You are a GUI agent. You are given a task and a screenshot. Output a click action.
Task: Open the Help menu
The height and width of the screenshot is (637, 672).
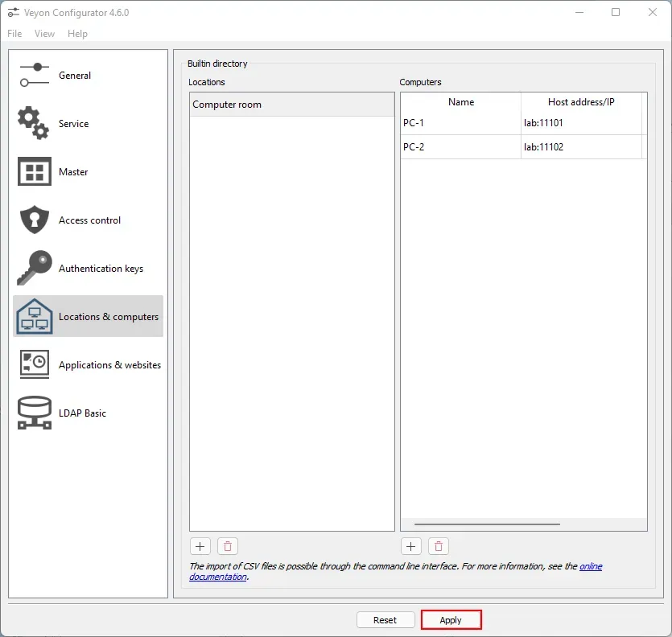[x=77, y=34]
